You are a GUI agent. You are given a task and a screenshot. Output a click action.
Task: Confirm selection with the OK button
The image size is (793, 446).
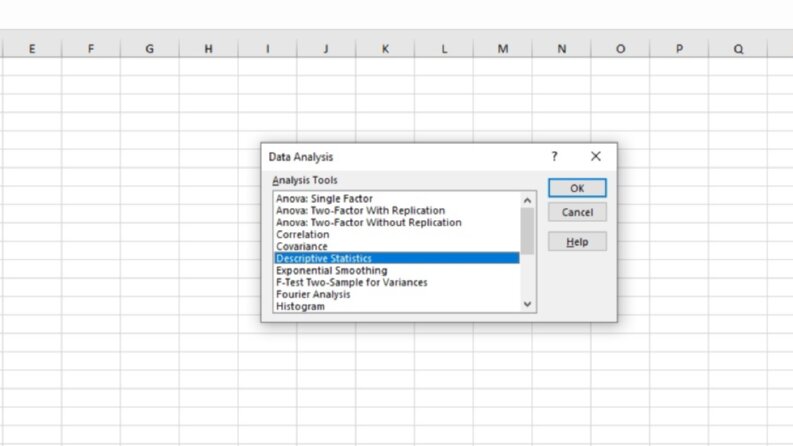[577, 188]
